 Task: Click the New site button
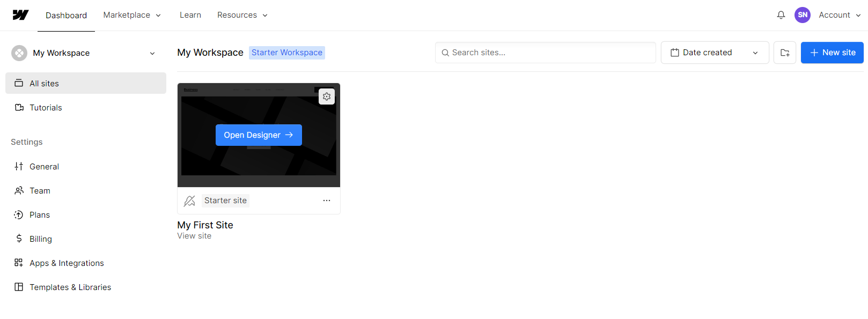point(832,53)
